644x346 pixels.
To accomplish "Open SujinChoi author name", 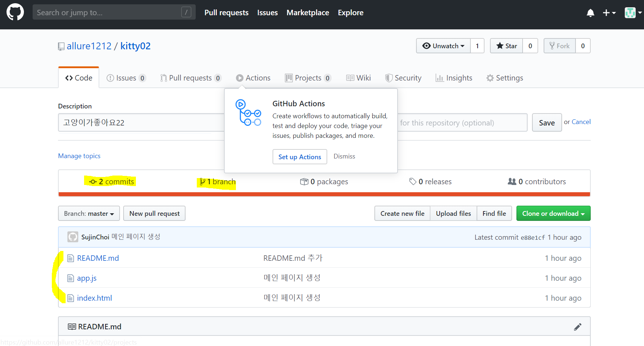I will click(95, 237).
